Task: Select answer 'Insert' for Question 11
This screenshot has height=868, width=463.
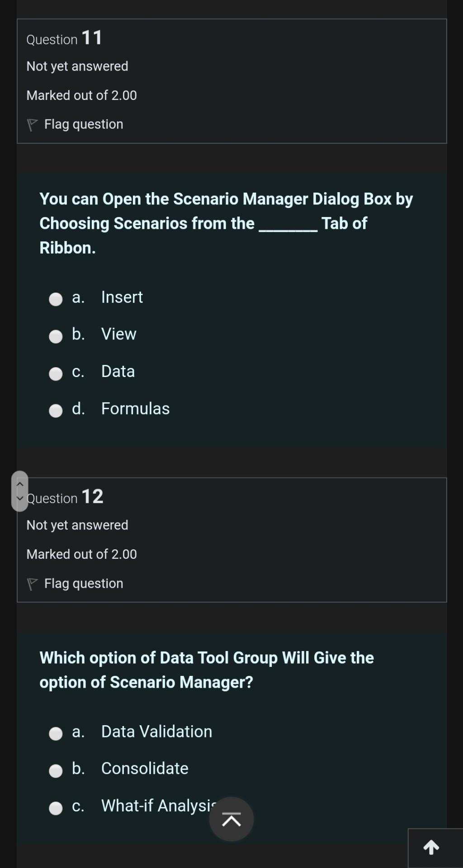Action: tap(56, 299)
